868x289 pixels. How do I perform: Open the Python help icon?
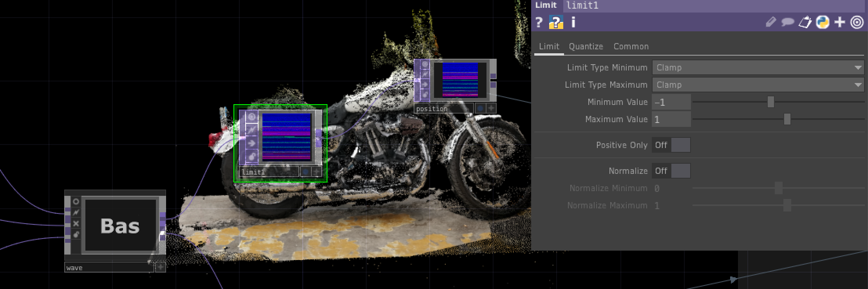[x=556, y=22]
